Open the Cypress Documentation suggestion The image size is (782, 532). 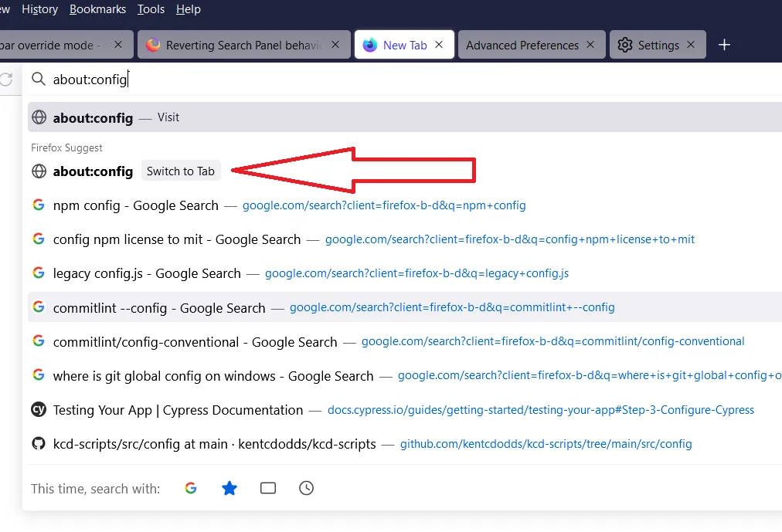[x=178, y=410]
